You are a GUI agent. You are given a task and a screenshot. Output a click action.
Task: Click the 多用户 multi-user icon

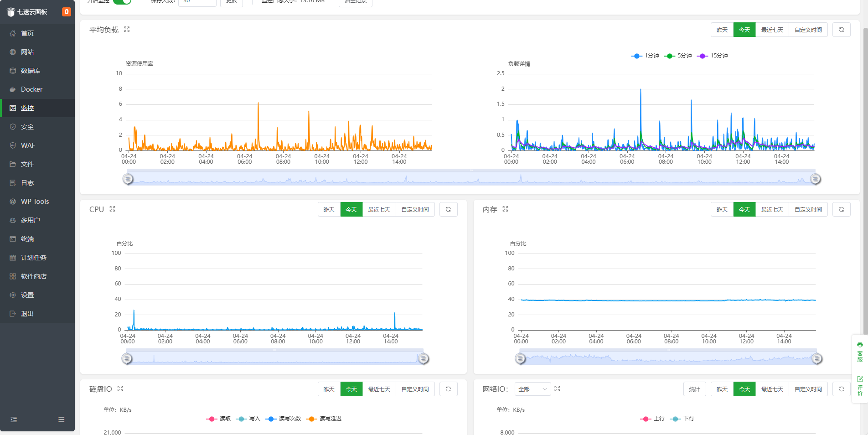coord(13,220)
